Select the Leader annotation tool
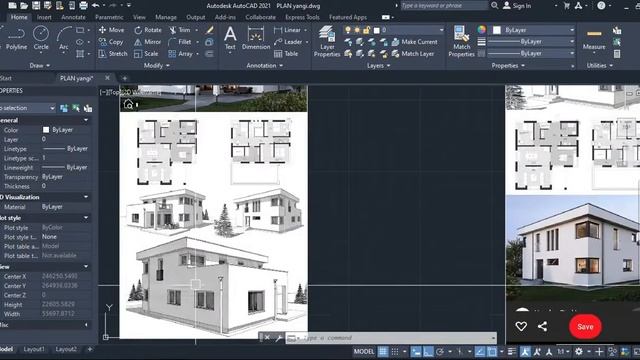 288,42
